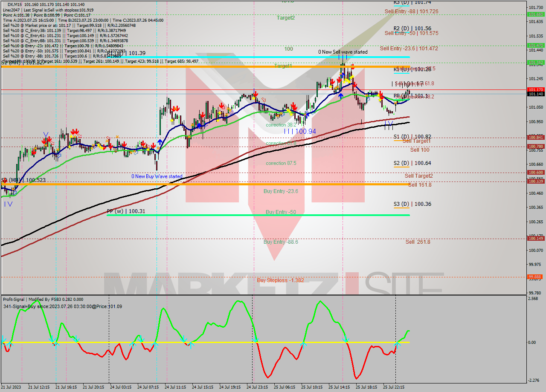Viewport: 546px width, 392px height.
Task: Click the 100.841 price axis tag
Action: (536, 137)
